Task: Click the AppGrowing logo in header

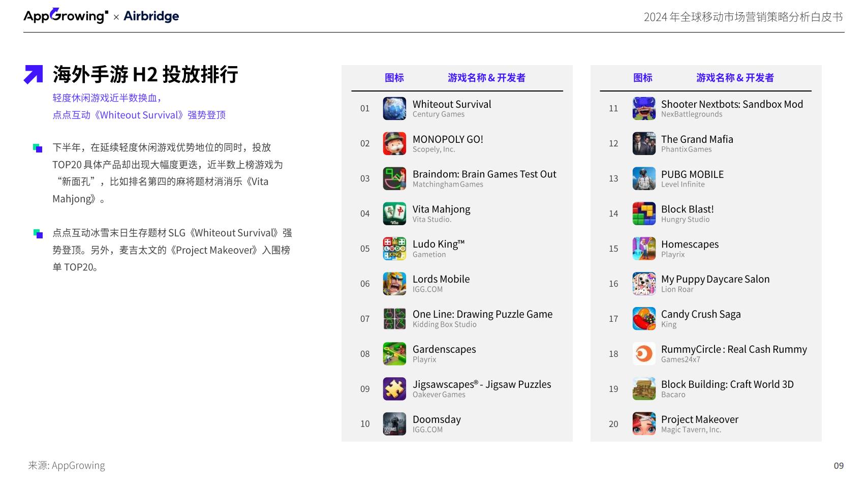Action: tap(66, 16)
